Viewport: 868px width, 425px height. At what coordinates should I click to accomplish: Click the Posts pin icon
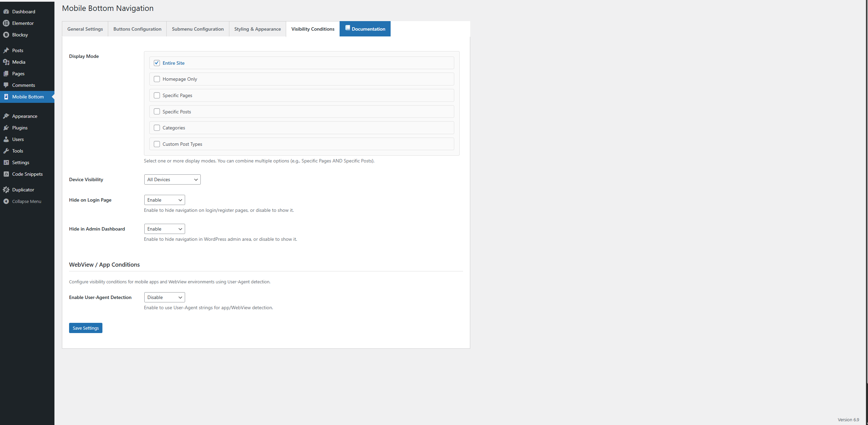coord(6,50)
